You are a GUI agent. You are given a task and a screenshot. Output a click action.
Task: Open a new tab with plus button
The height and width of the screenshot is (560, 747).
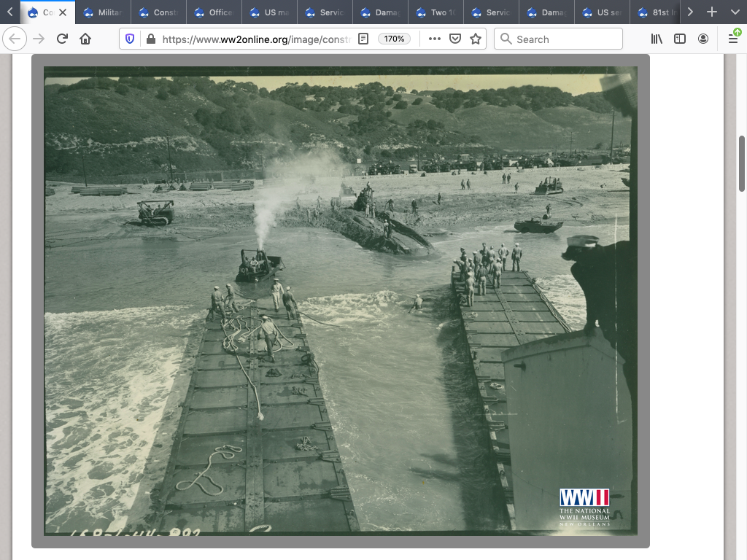(x=712, y=12)
